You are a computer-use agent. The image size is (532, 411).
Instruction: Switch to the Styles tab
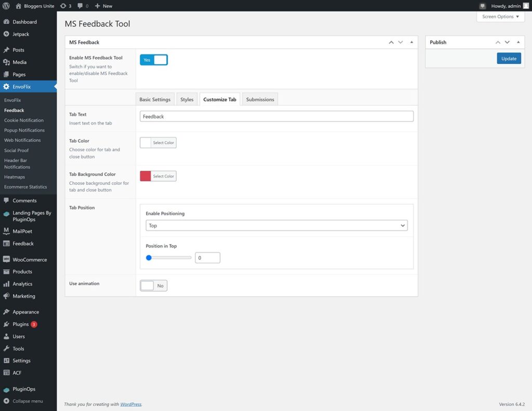pos(187,99)
